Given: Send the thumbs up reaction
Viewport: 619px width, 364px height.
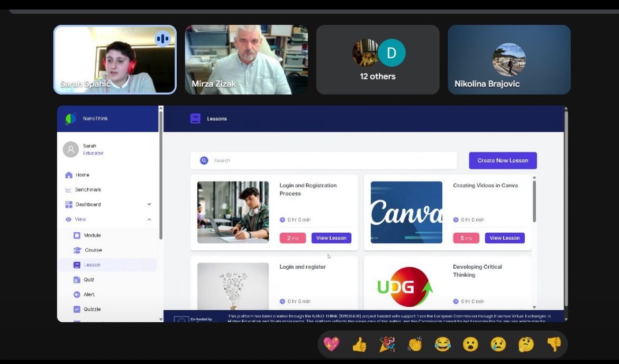Looking at the screenshot, I should point(359,344).
